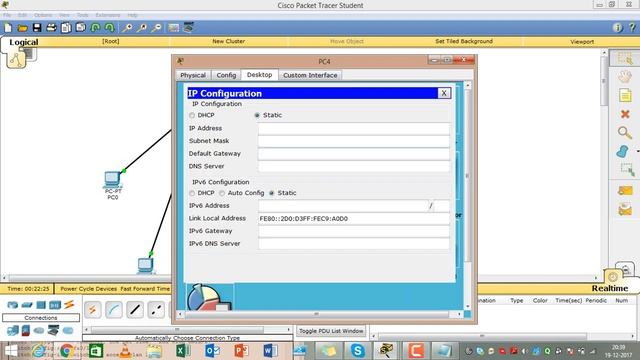
Task: Choose the Move Layout hand tool
Action: pyautogui.click(x=625, y=77)
